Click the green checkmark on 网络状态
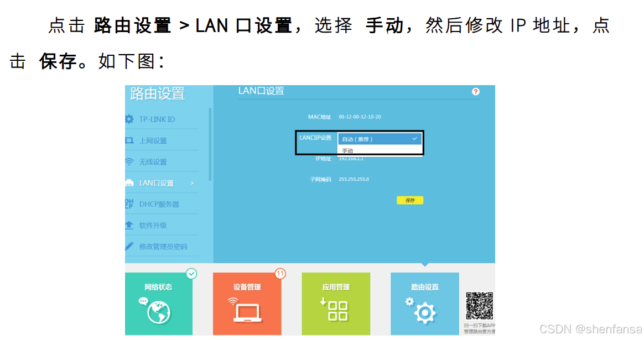The height and width of the screenshot is (340, 644). (191, 273)
